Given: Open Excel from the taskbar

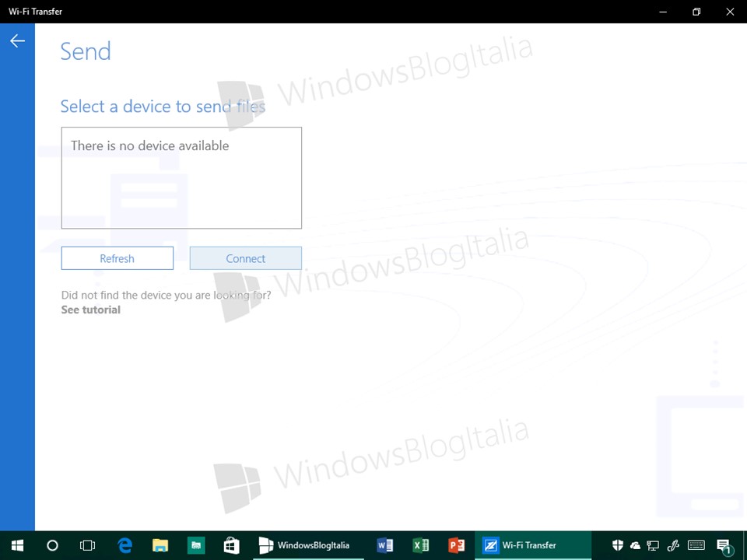Looking at the screenshot, I should 421,545.
